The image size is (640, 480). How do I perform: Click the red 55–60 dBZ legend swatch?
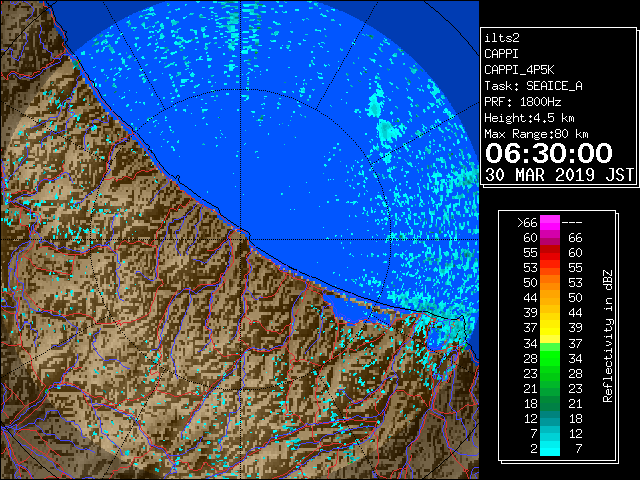(x=550, y=253)
